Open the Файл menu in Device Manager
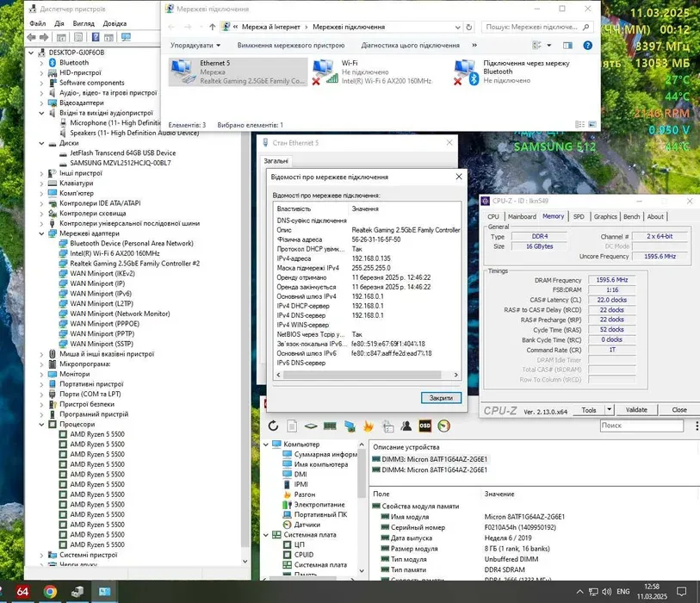The image size is (700, 603). tap(38, 23)
